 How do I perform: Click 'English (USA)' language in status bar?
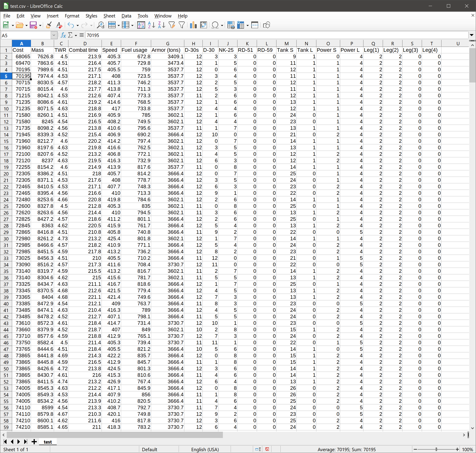point(205,449)
